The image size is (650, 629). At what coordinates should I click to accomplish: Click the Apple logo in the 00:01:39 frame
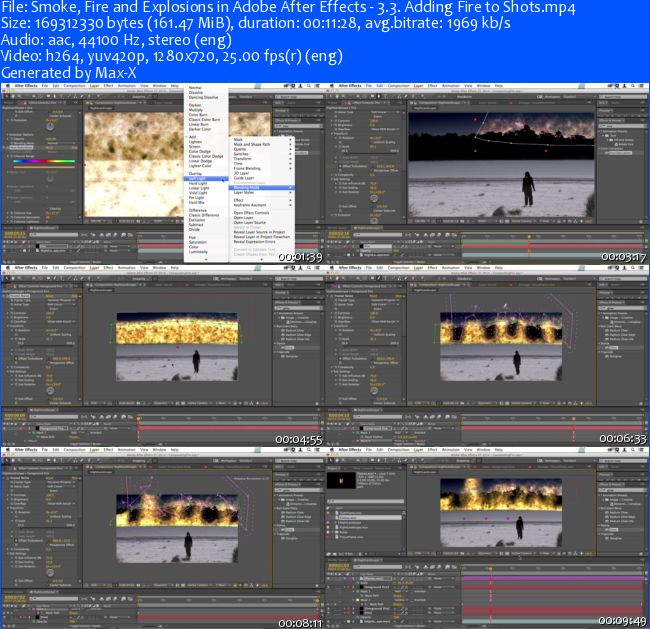(7, 86)
